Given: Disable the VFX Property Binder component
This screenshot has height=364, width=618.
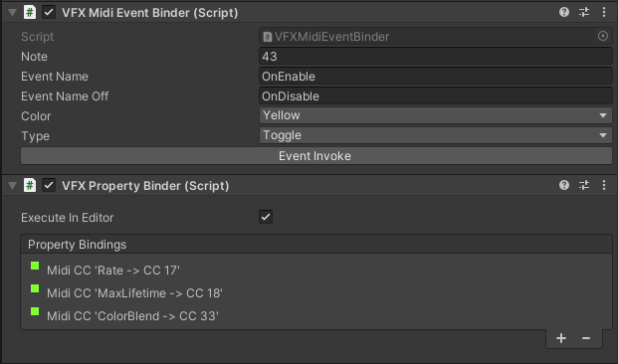Looking at the screenshot, I should coord(49,185).
